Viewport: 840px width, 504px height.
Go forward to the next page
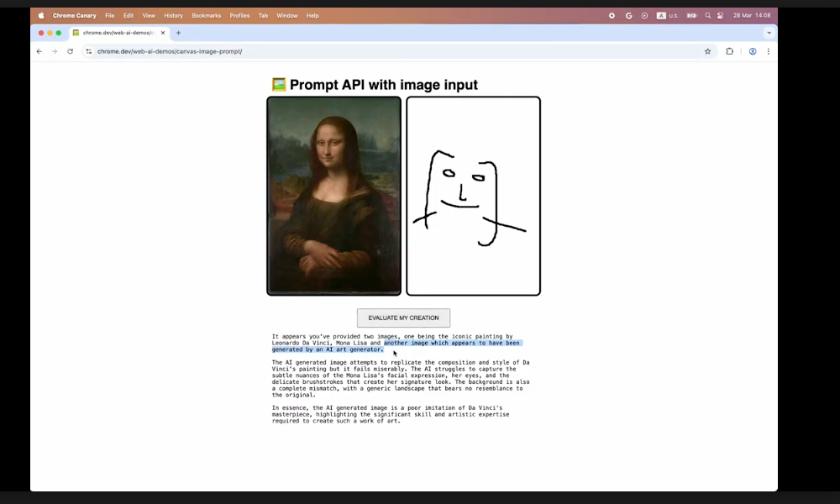54,51
